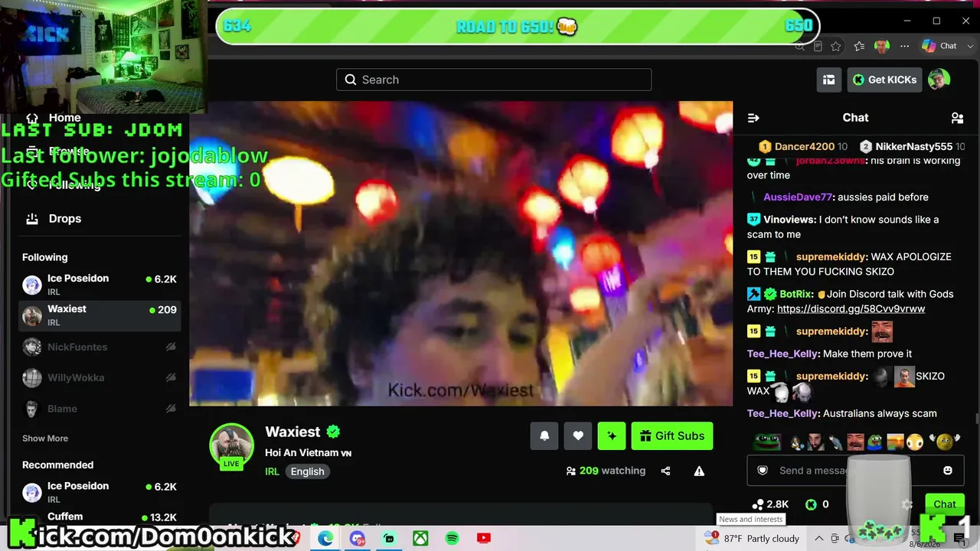Expand the Copilot Chat dropdown arrow
The width and height of the screenshot is (980, 551).
coord(970,46)
